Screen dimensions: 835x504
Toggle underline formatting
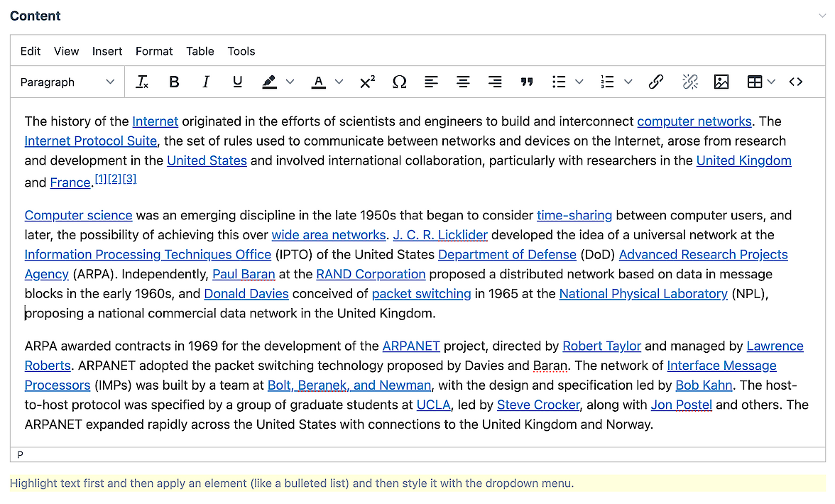(x=238, y=82)
